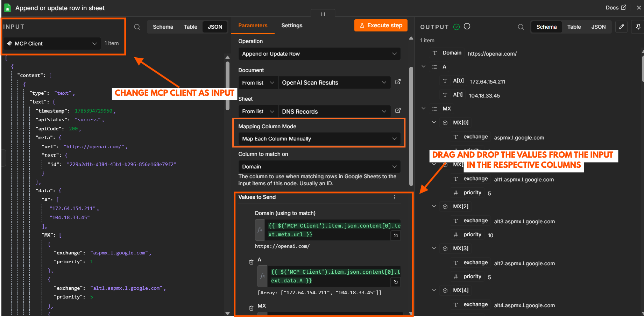The image size is (644, 317).
Task: Collapse the A array in output
Action: click(424, 66)
